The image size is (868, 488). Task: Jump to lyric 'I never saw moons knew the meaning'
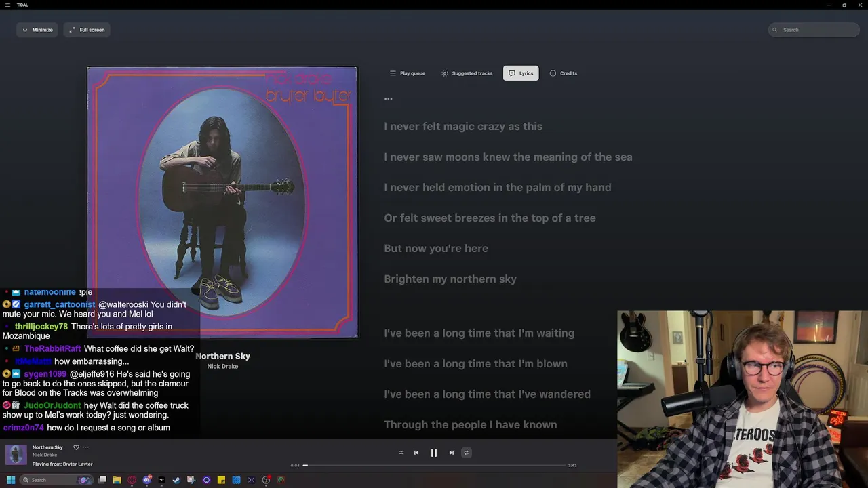click(508, 157)
